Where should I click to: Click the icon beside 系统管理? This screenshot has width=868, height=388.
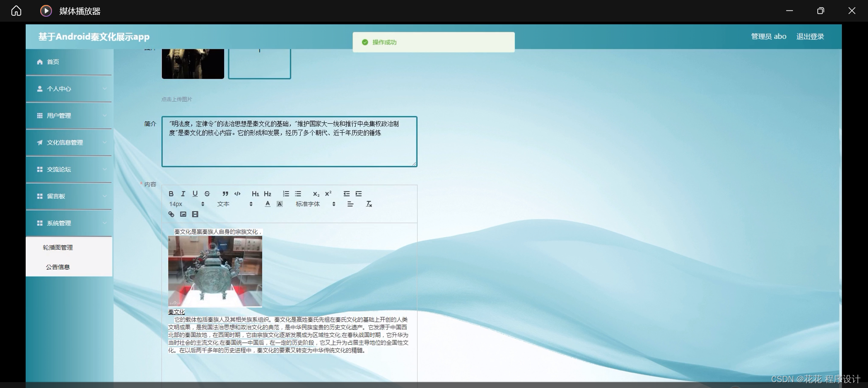point(40,223)
